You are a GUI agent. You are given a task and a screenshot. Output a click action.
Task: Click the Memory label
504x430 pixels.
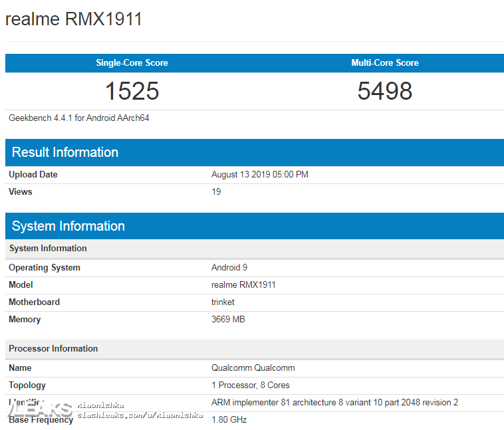[x=25, y=320]
